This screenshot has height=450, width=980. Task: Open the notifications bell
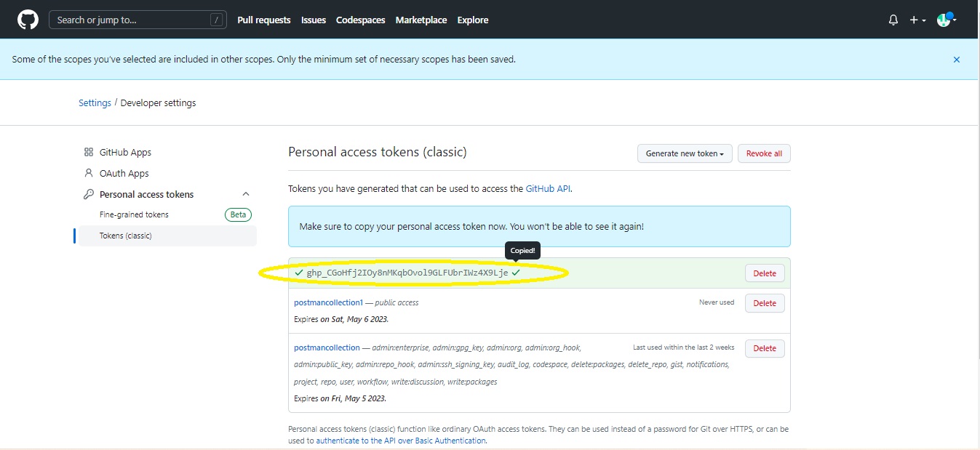click(x=893, y=20)
